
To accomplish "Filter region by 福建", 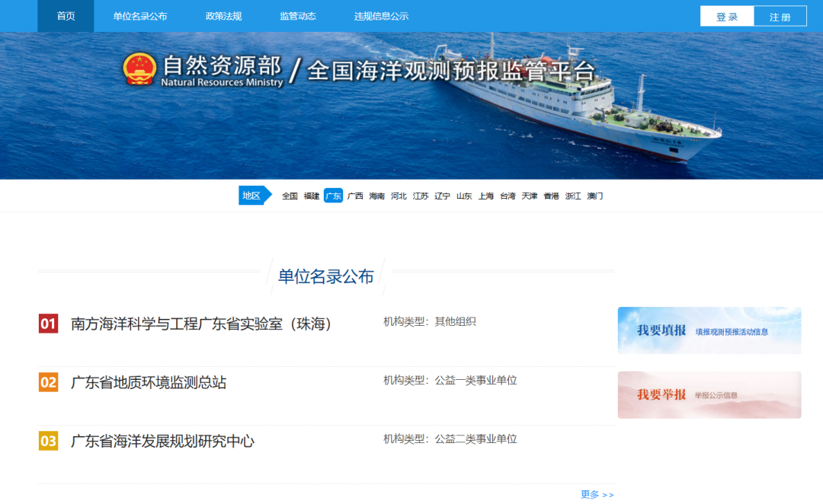I will [x=311, y=196].
